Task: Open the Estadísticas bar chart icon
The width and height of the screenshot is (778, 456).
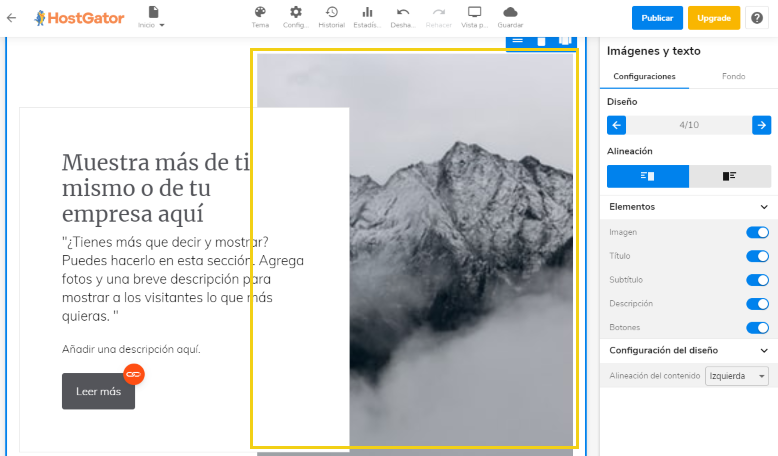Action: [x=367, y=18]
